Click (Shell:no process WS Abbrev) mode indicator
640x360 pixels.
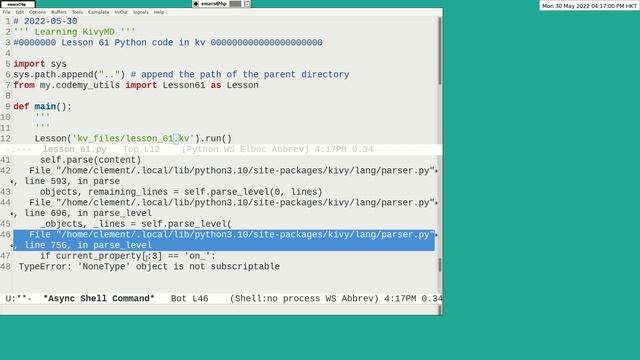[x=304, y=298]
